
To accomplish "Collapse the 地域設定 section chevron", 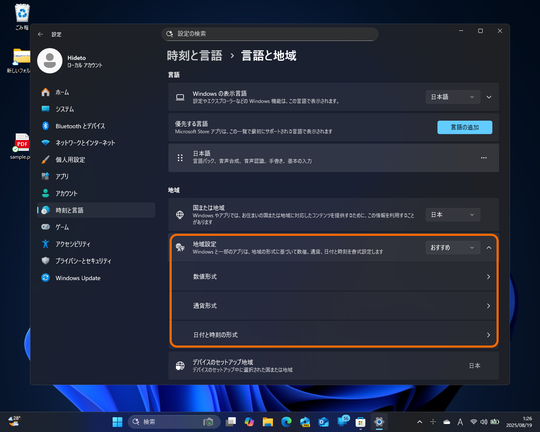I will (489, 248).
